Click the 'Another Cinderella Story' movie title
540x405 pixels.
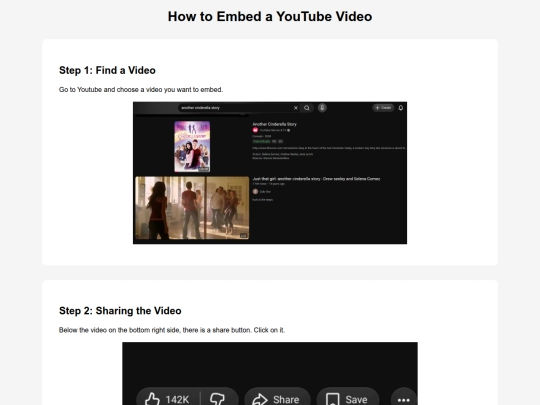point(274,124)
